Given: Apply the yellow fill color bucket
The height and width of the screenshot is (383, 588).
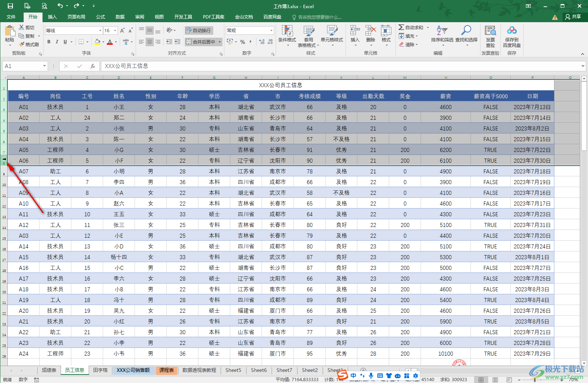Looking at the screenshot, I should coord(97,42).
